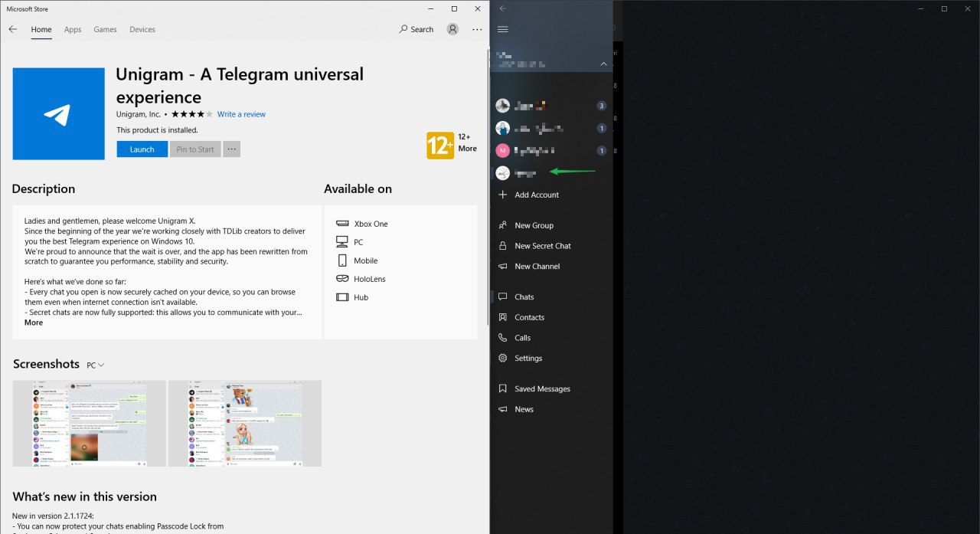Click the News megaphone icon
Image resolution: width=980 pixels, height=534 pixels.
(503, 409)
